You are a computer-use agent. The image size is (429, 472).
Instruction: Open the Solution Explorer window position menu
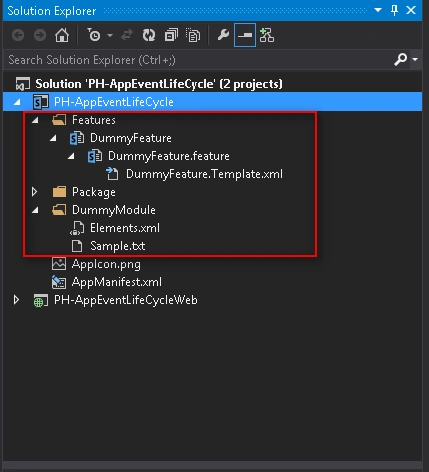click(x=378, y=10)
